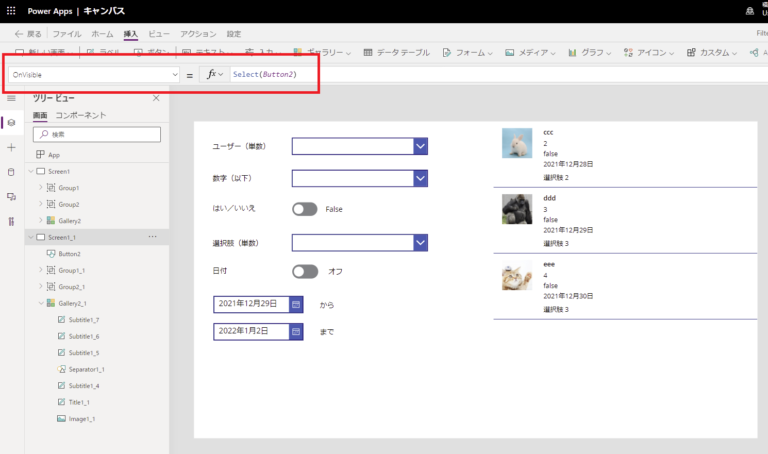Toggle the はい/いいえ switch showing False

click(304, 209)
